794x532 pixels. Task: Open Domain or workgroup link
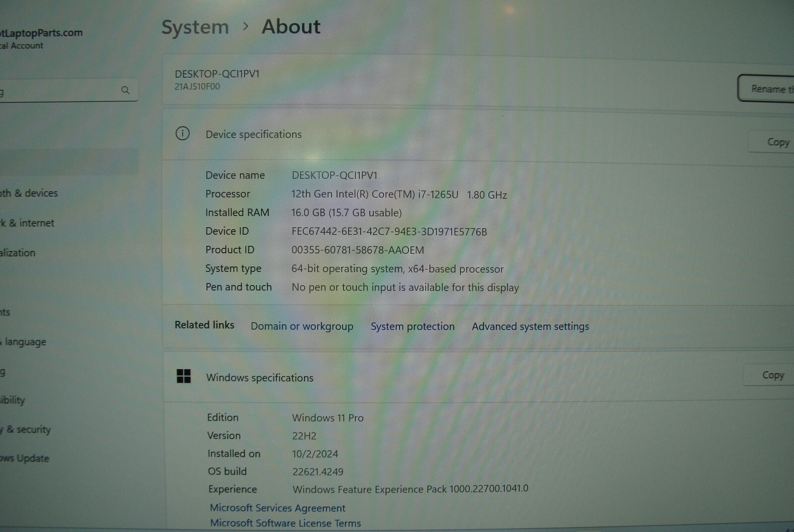click(x=302, y=326)
